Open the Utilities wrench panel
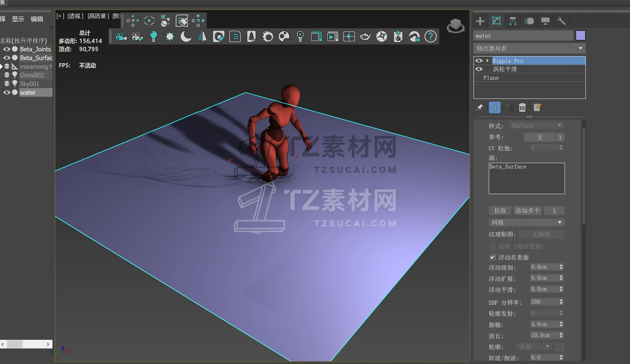630x364 pixels. pos(561,21)
